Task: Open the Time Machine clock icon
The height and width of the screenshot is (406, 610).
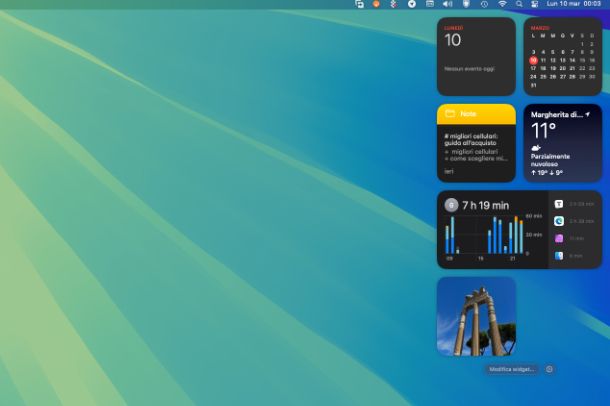Action: [484, 4]
